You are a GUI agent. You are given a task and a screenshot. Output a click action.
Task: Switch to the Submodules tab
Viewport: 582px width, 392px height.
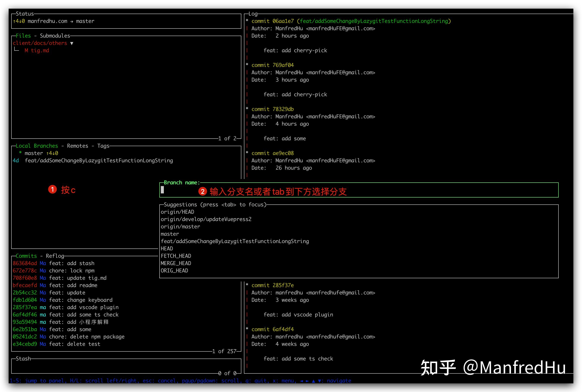click(55, 36)
